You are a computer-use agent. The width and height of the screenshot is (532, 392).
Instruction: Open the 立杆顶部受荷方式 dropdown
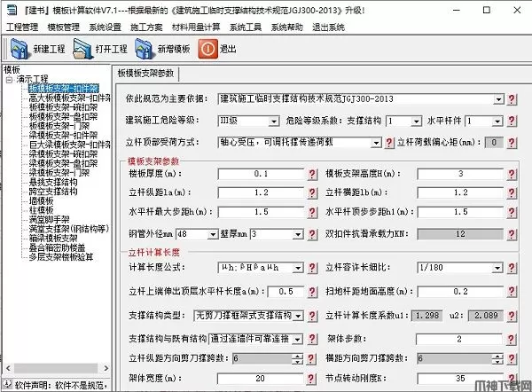point(376,143)
